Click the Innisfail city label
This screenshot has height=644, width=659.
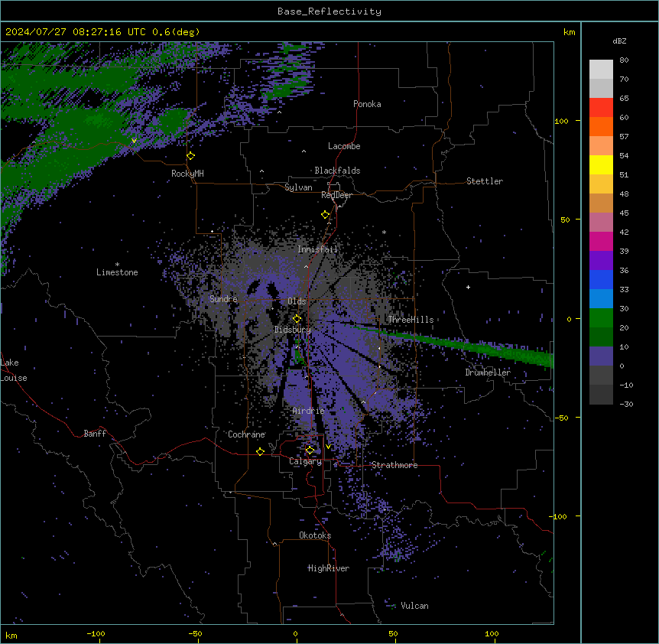(317, 249)
